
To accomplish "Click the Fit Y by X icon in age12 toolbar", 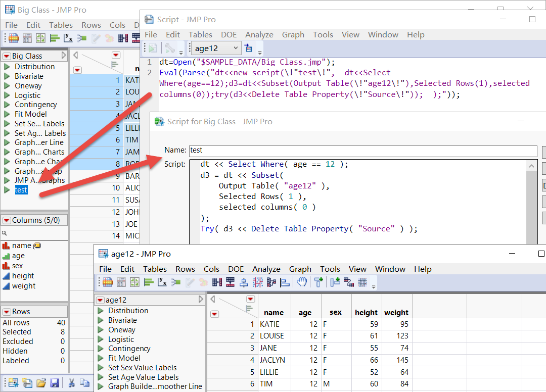I will coord(162,282).
